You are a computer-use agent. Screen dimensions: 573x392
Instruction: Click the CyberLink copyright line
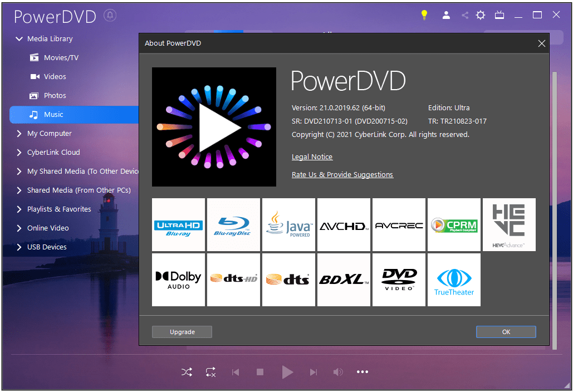pyautogui.click(x=380, y=134)
